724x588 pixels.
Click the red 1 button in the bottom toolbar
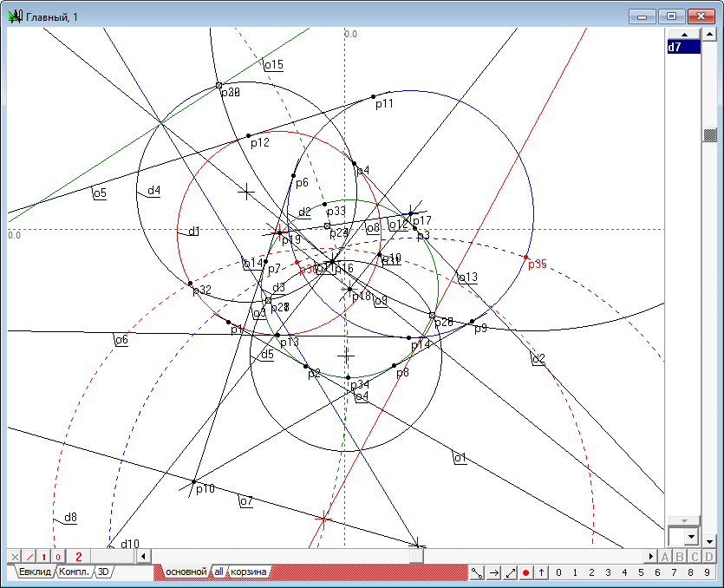(x=43, y=557)
